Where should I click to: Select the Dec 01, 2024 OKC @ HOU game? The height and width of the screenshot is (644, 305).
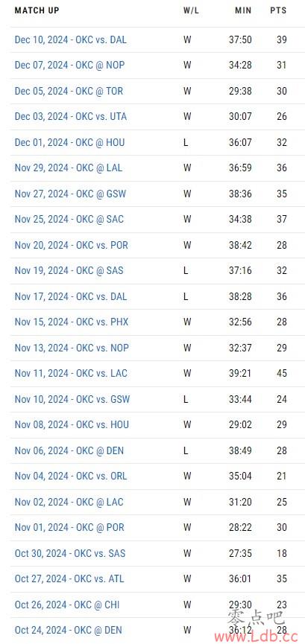69,142
